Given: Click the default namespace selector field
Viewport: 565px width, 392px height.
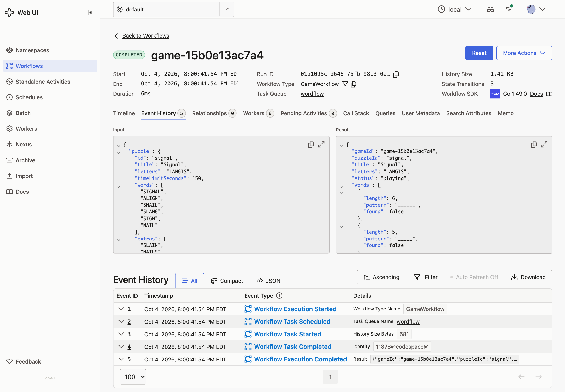Looking at the screenshot, I should coord(166,9).
